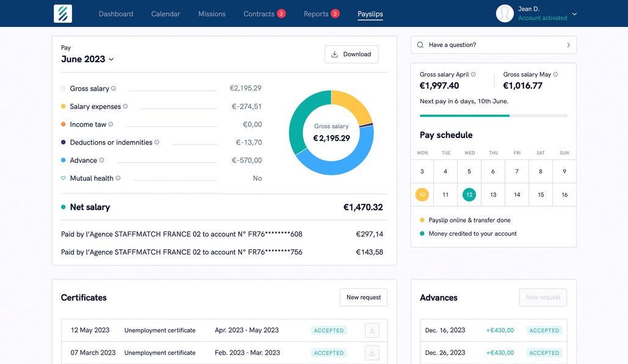Open the Calendar navigation link
This screenshot has height=364, width=628.
pyautogui.click(x=165, y=13)
